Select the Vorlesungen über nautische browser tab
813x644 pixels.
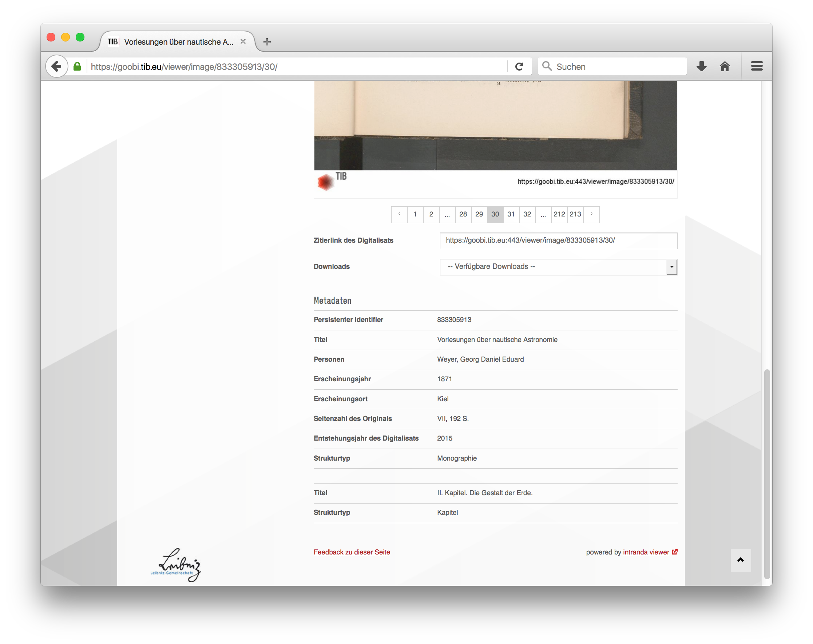pyautogui.click(x=177, y=41)
